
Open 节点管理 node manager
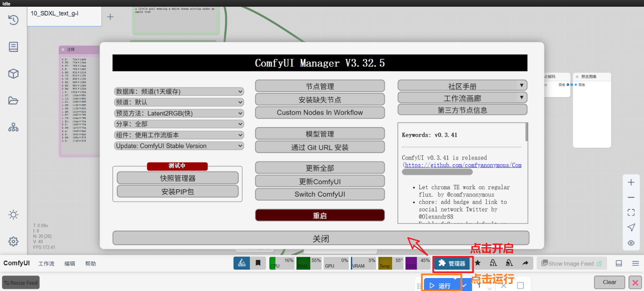(x=320, y=86)
